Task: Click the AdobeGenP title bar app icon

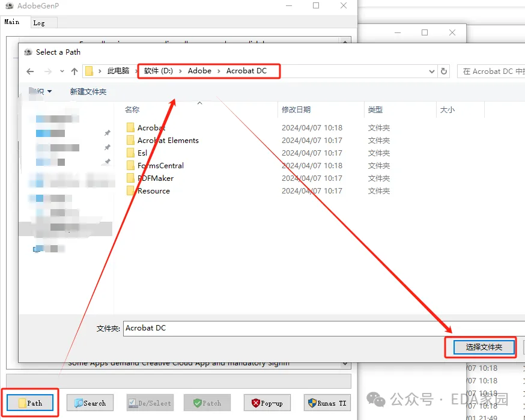Action: click(10, 5)
